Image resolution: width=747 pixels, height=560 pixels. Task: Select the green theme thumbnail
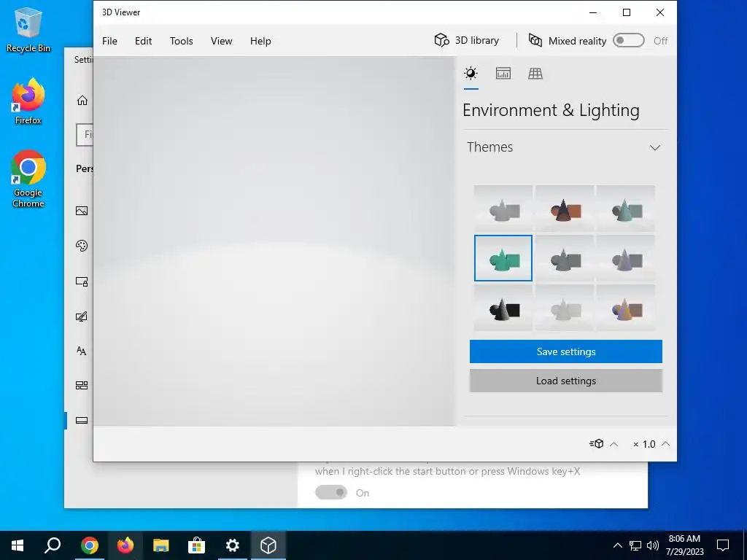pyautogui.click(x=503, y=258)
